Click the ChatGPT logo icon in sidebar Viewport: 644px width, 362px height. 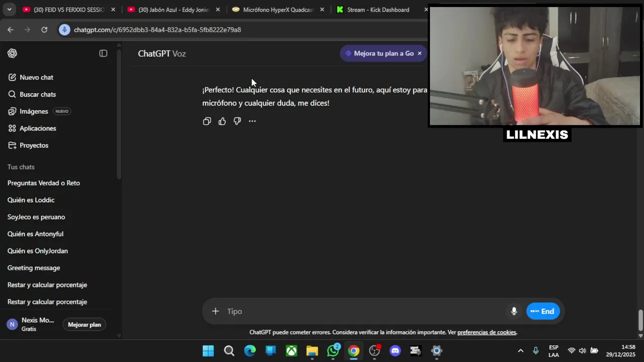pos(13,53)
